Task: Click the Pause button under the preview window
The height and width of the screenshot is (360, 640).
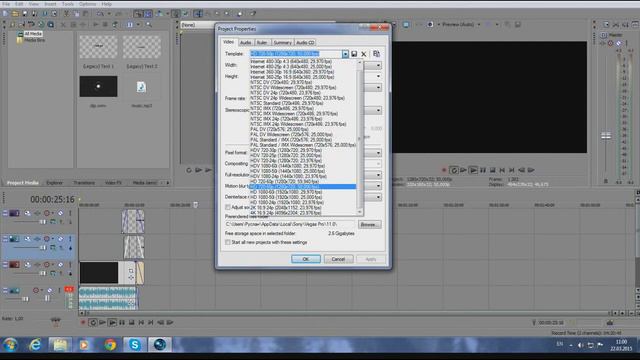Action: 483,170
